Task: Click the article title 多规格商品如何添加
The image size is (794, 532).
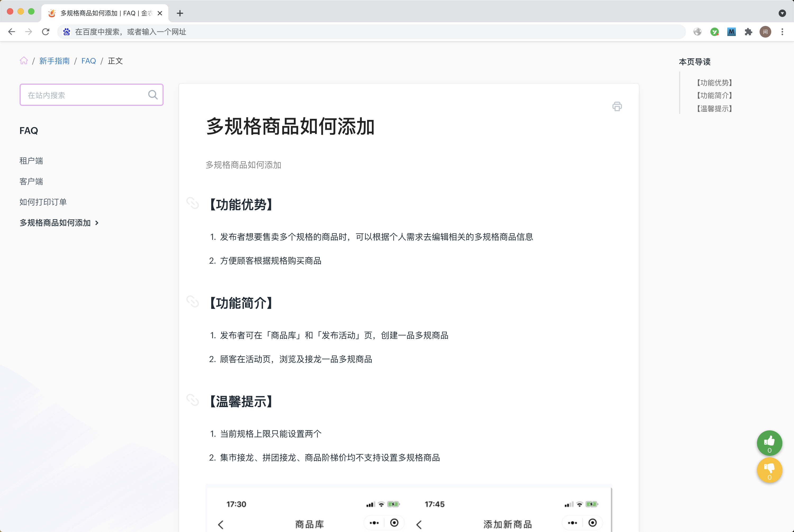Action: tap(290, 127)
